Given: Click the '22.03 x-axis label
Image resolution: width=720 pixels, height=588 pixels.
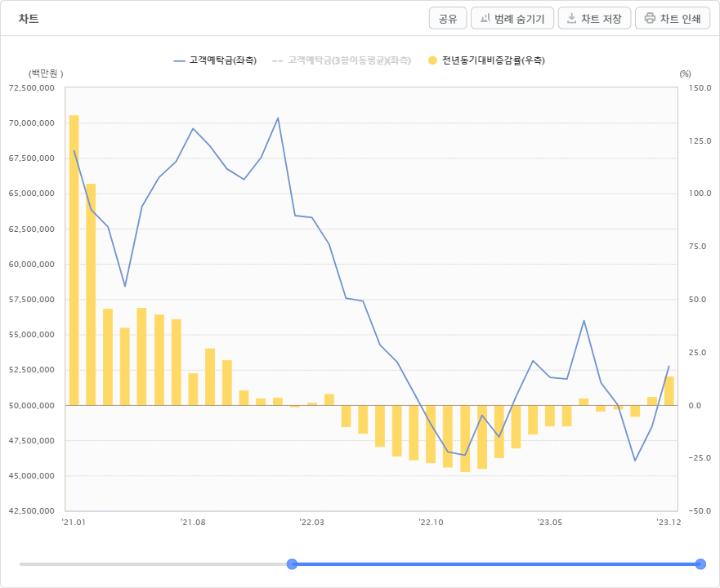Looking at the screenshot, I should tap(312, 523).
